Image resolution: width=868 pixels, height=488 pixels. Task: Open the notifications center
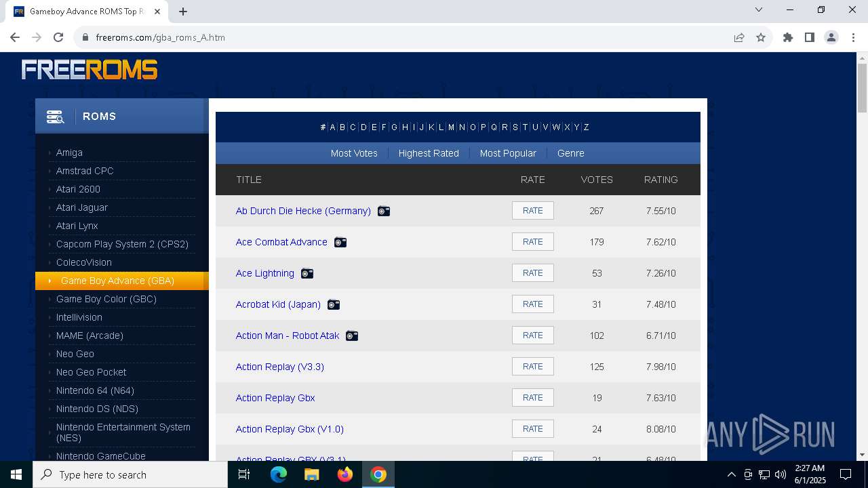click(x=846, y=474)
